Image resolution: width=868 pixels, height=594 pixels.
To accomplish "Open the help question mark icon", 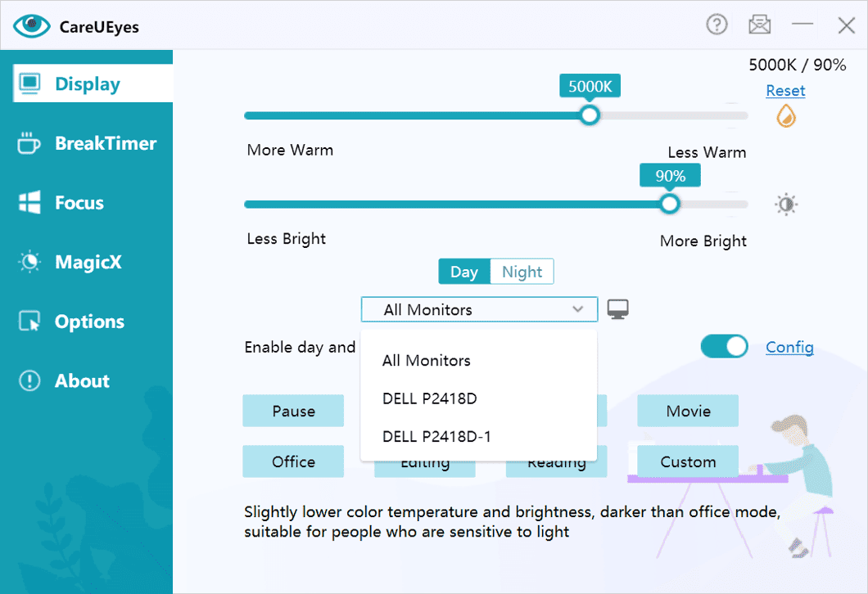I will 717,24.
